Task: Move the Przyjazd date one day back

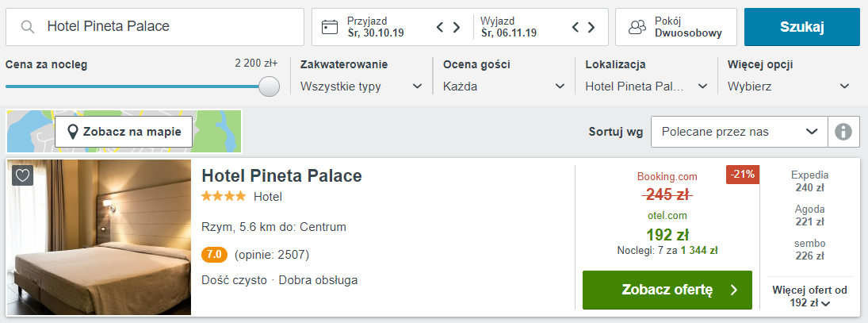Action: pyautogui.click(x=441, y=27)
